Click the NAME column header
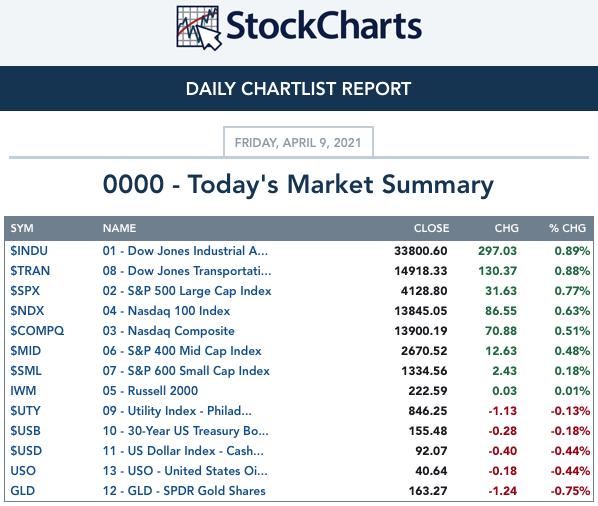The image size is (598, 506). pos(119,228)
